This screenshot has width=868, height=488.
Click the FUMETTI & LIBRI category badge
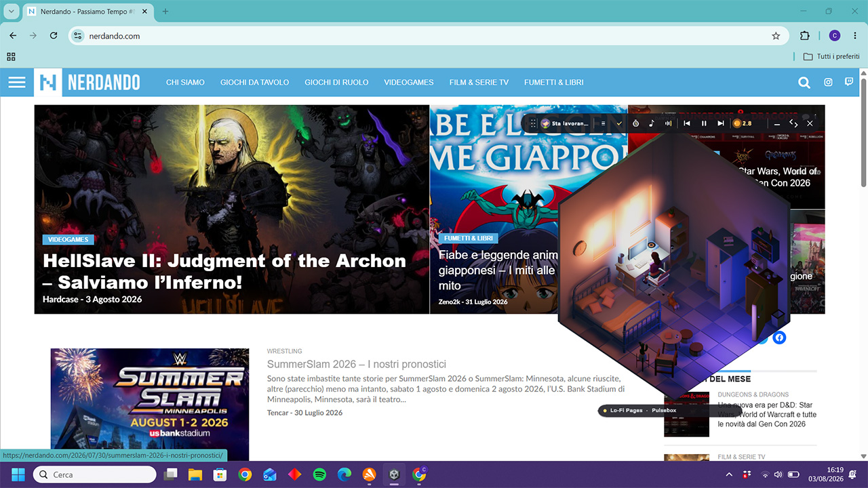(x=469, y=239)
